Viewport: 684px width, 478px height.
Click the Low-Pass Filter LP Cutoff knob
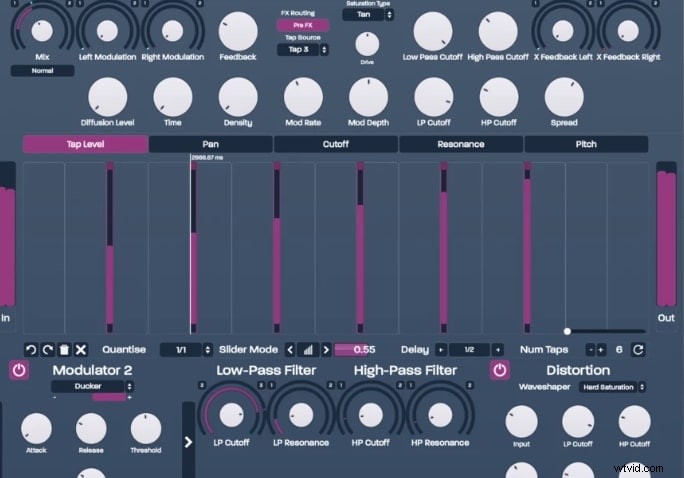pos(232,415)
